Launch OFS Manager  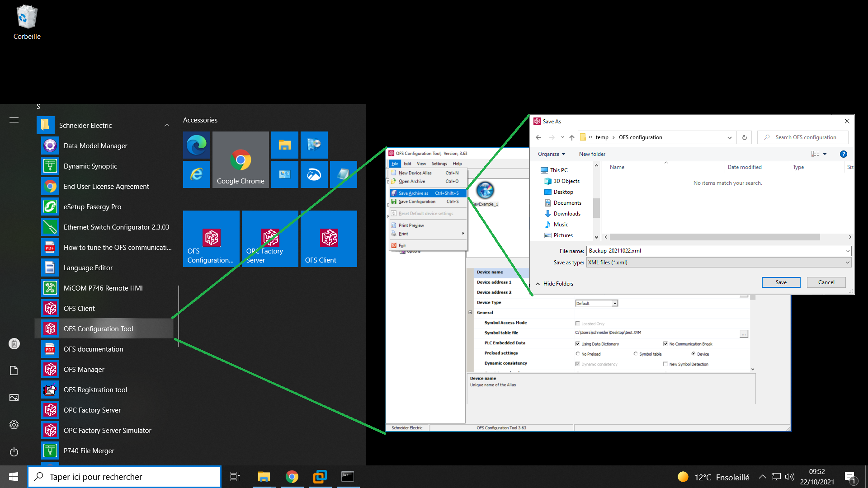point(104,369)
